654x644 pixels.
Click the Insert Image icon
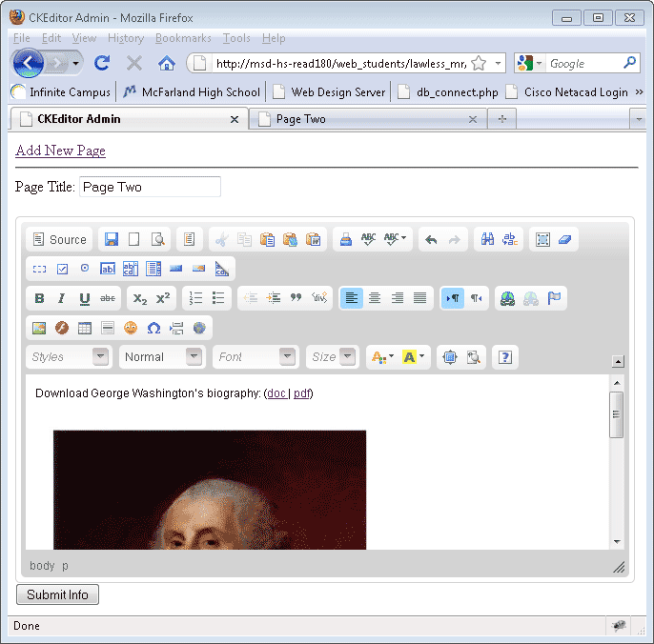(39, 328)
